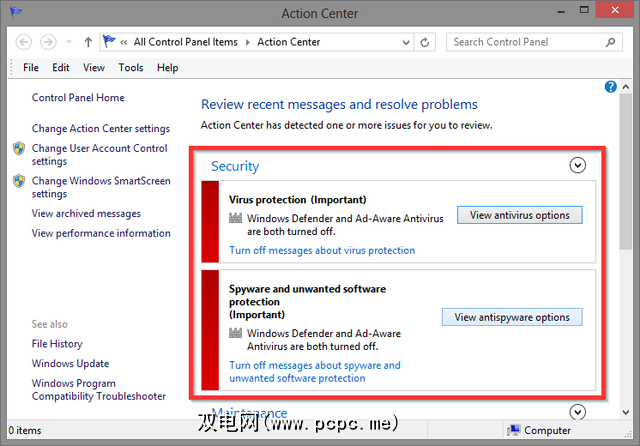This screenshot has height=446, width=640.
Task: Click All Control Panel Items breadcrumb
Action: coord(185,42)
